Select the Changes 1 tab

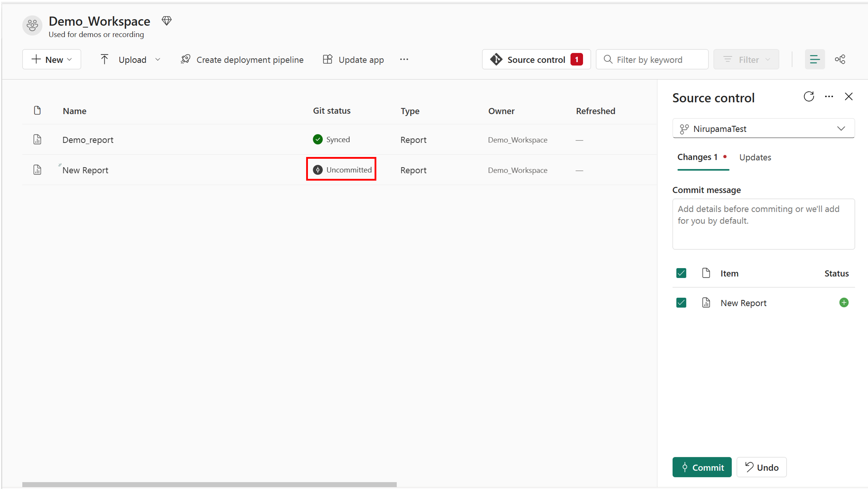697,157
